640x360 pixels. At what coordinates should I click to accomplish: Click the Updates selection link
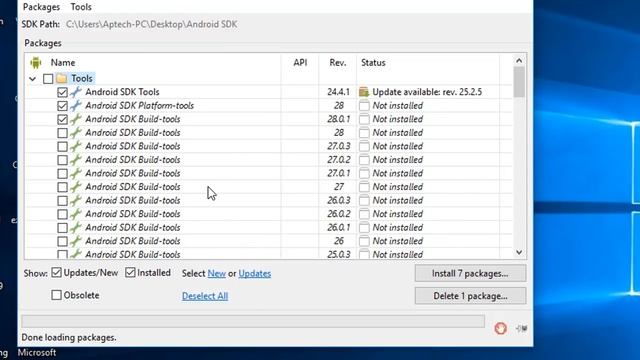pos(255,273)
